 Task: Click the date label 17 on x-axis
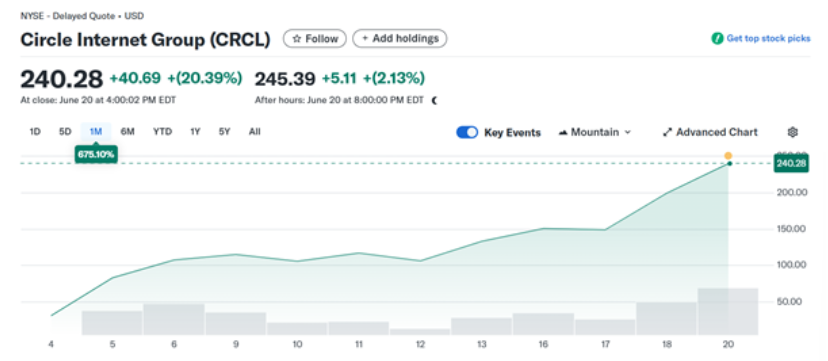tap(605, 345)
